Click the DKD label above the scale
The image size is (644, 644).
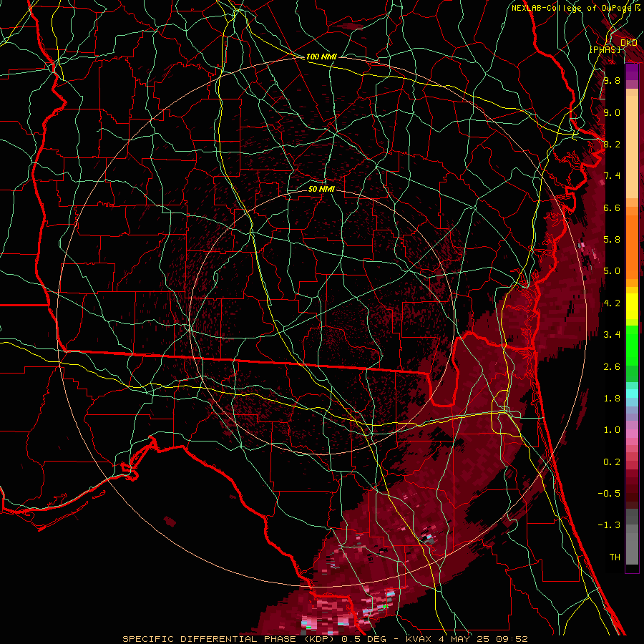[628, 43]
